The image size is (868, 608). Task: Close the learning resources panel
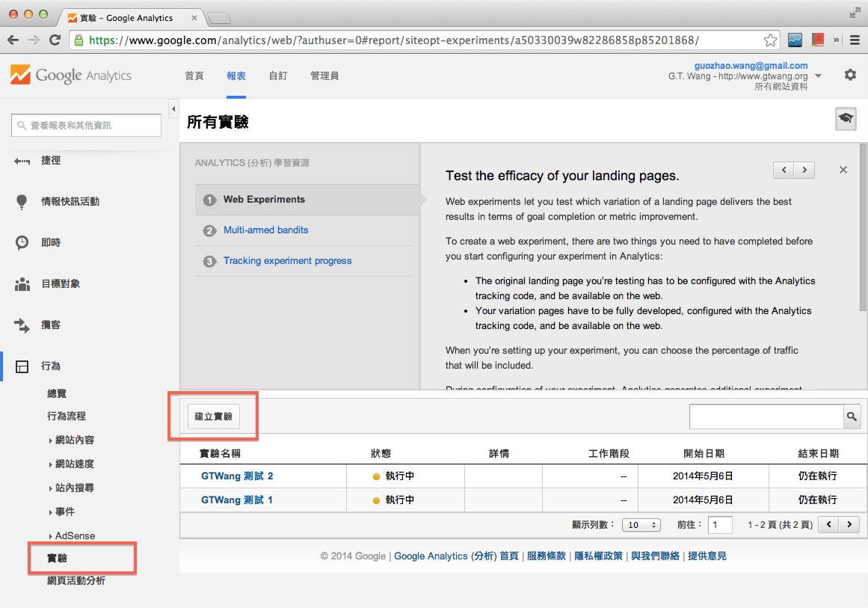pos(843,170)
